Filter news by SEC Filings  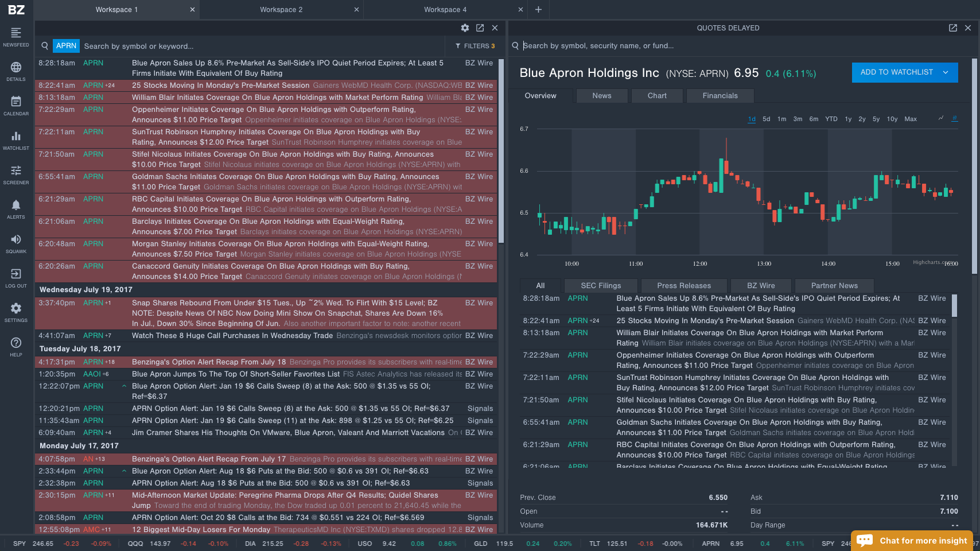click(601, 286)
